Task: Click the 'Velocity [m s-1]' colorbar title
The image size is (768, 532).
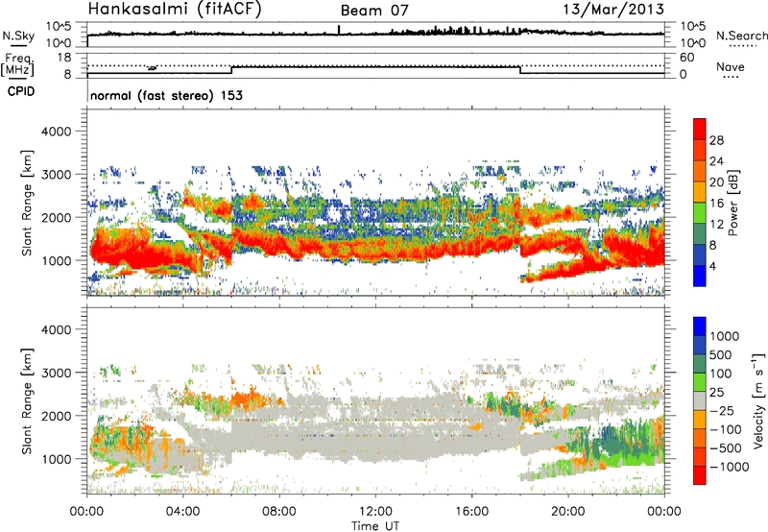Action: pyautogui.click(x=758, y=400)
